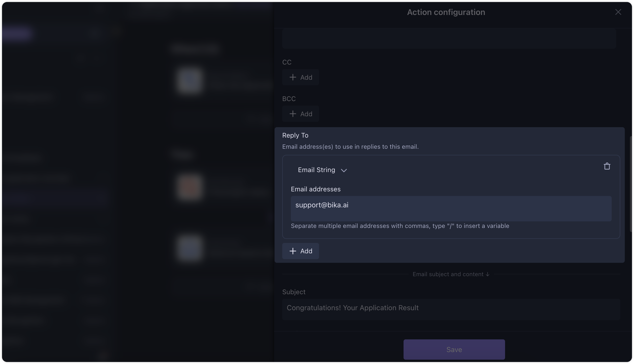634x364 pixels.
Task: Expand the chevron beside Email String
Action: pos(344,170)
